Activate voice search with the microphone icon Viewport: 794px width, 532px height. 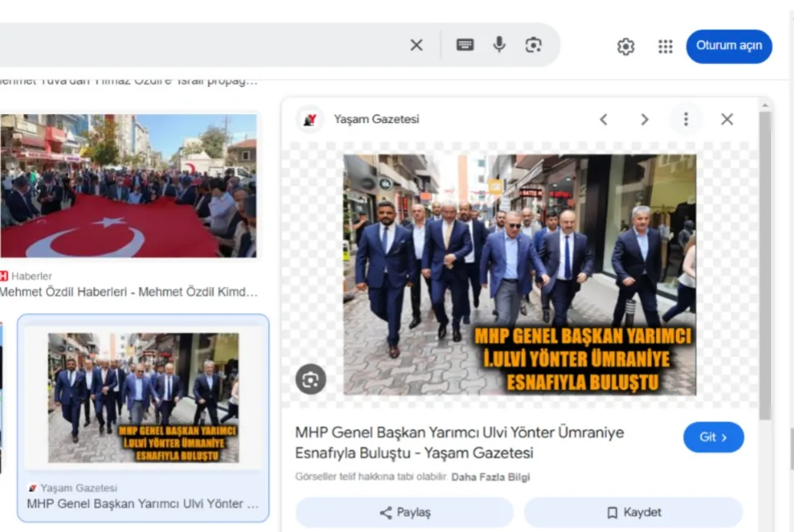(500, 46)
